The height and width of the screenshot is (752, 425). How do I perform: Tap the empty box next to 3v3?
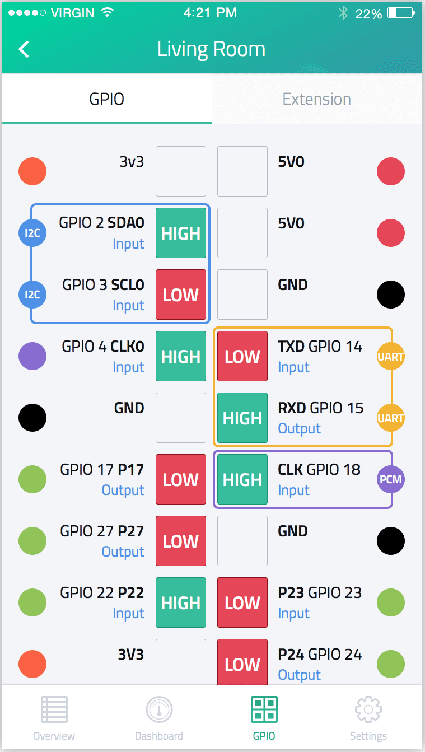[x=181, y=171]
